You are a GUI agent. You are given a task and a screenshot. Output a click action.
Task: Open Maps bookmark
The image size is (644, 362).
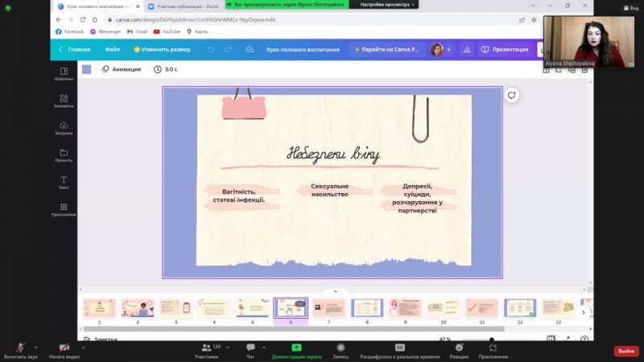click(197, 31)
